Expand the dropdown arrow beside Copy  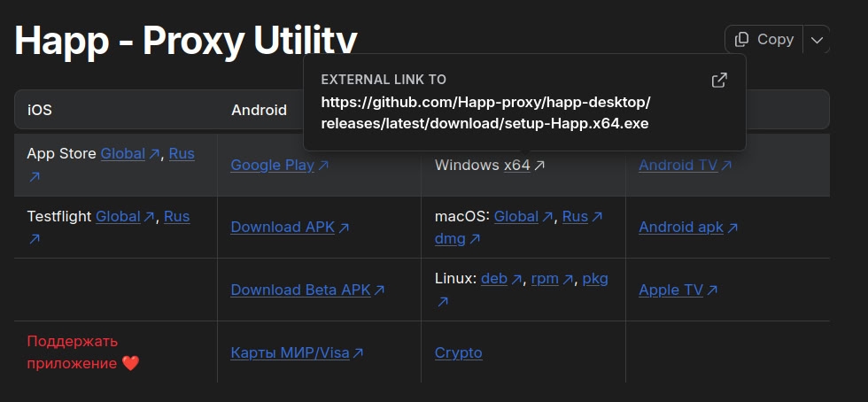click(817, 40)
